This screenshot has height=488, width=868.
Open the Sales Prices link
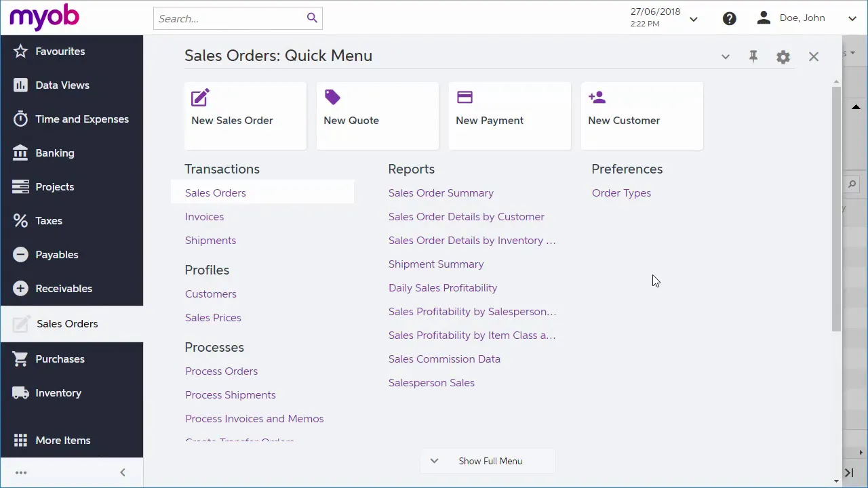coord(213,318)
